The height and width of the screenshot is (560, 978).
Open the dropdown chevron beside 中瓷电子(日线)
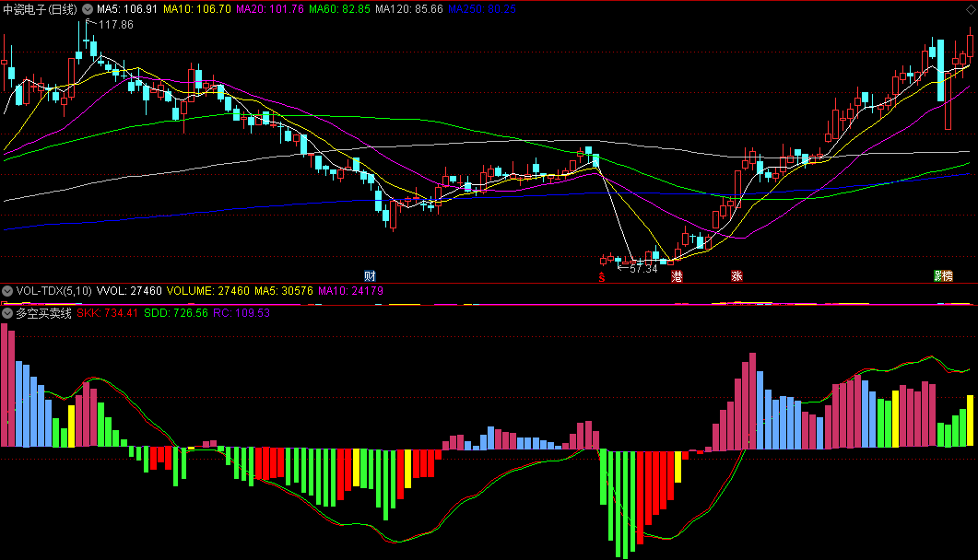coord(88,9)
